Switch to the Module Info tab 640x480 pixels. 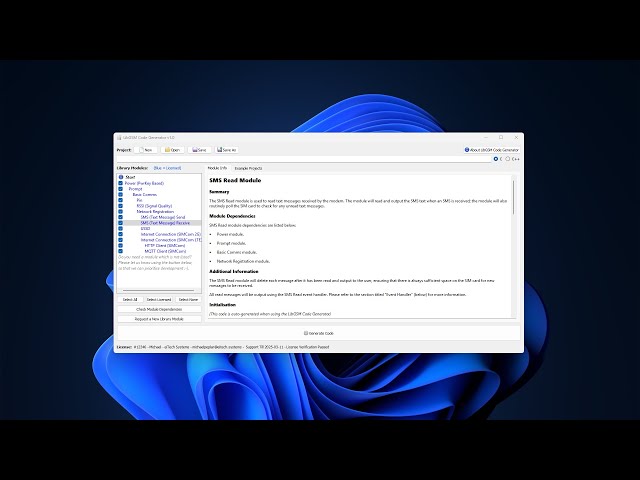click(x=217, y=168)
